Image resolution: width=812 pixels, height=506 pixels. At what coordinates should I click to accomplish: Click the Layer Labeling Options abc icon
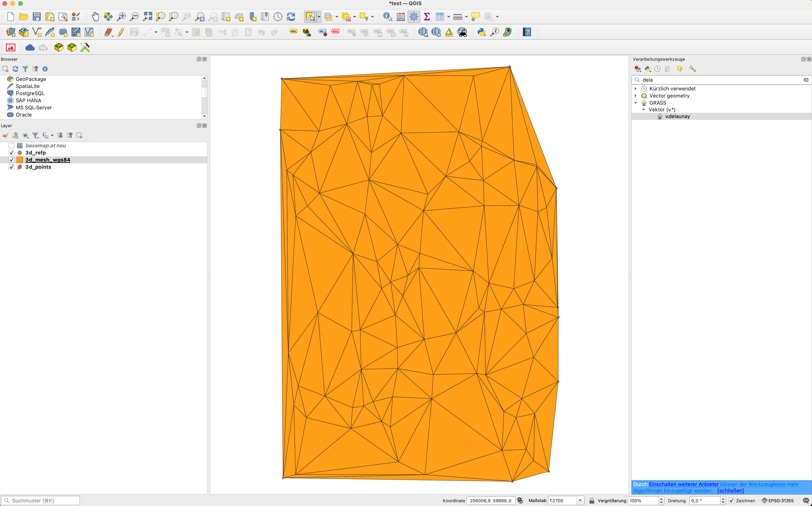pyautogui.click(x=293, y=32)
